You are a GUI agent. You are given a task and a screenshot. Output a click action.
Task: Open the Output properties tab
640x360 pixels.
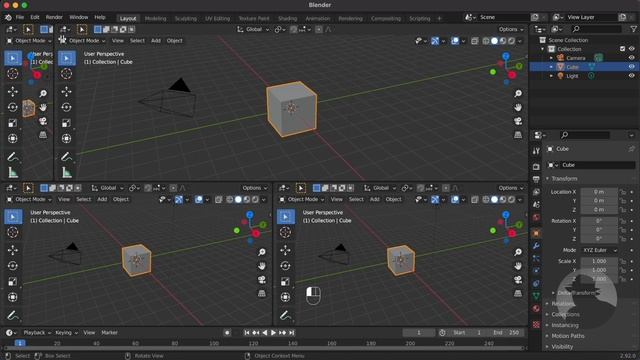click(536, 179)
